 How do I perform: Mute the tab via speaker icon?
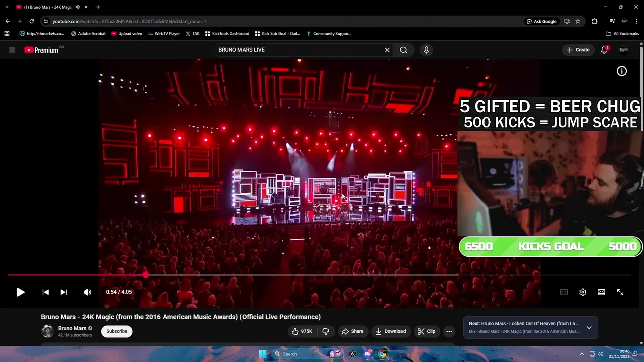pos(78,7)
